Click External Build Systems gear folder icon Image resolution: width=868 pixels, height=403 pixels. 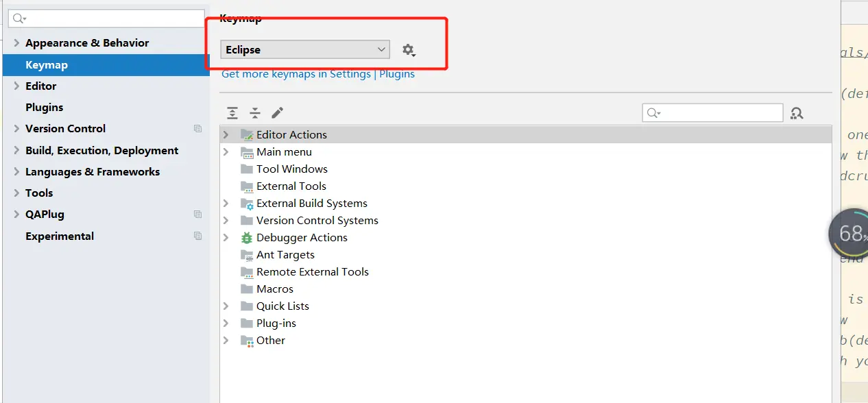pyautogui.click(x=247, y=204)
